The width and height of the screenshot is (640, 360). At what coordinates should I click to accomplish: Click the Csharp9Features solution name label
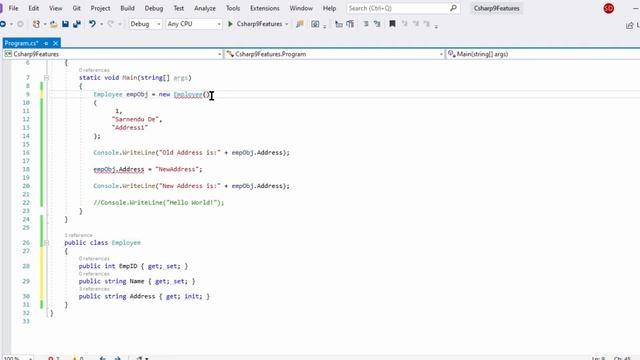[x=496, y=8]
